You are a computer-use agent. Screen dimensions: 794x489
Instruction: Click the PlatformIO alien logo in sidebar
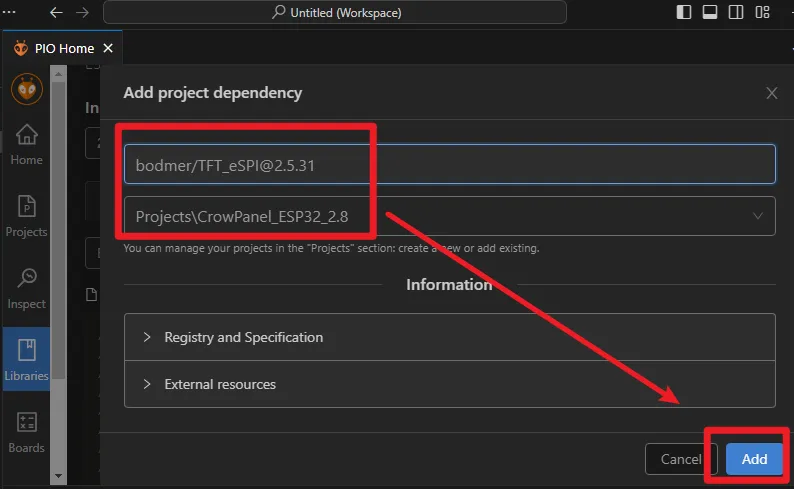[27, 89]
